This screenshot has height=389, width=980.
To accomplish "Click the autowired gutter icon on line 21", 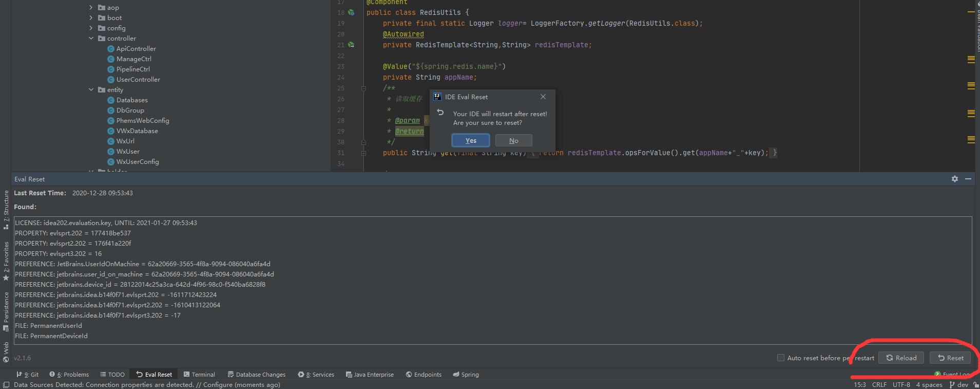I will click(x=351, y=45).
